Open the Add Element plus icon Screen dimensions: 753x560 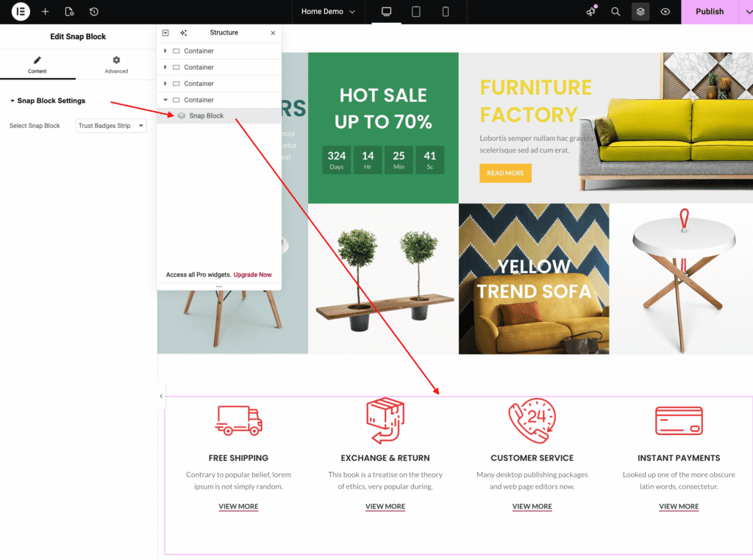[45, 12]
